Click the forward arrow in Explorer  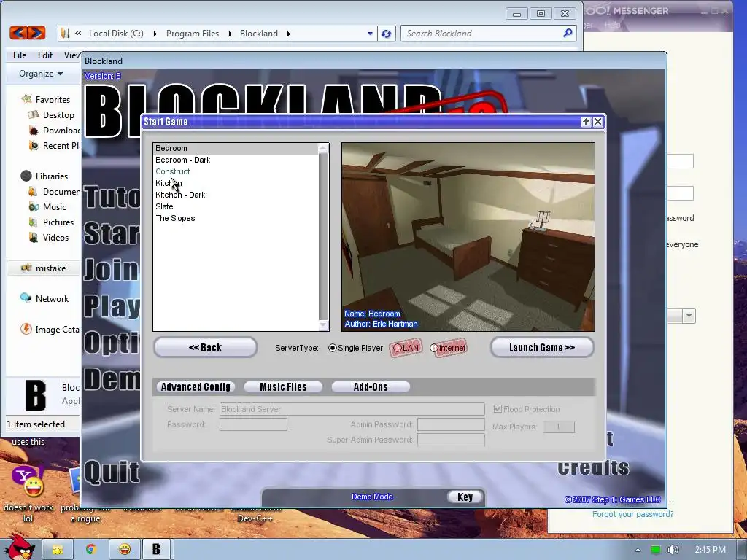pos(36,33)
